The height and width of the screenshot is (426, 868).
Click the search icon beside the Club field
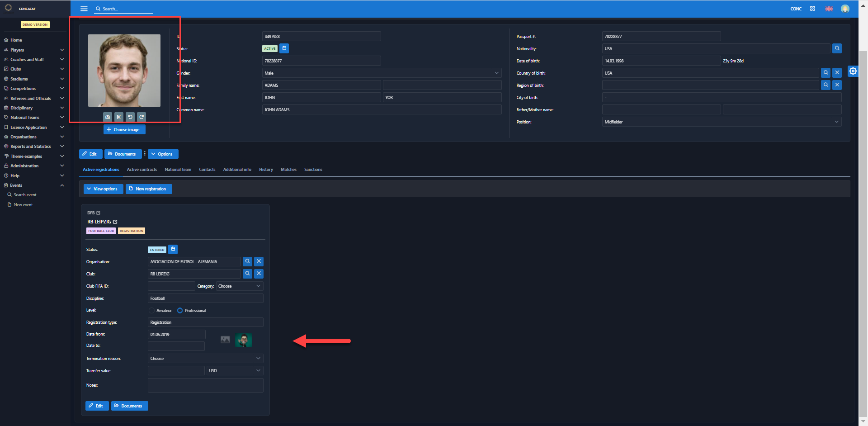click(247, 274)
